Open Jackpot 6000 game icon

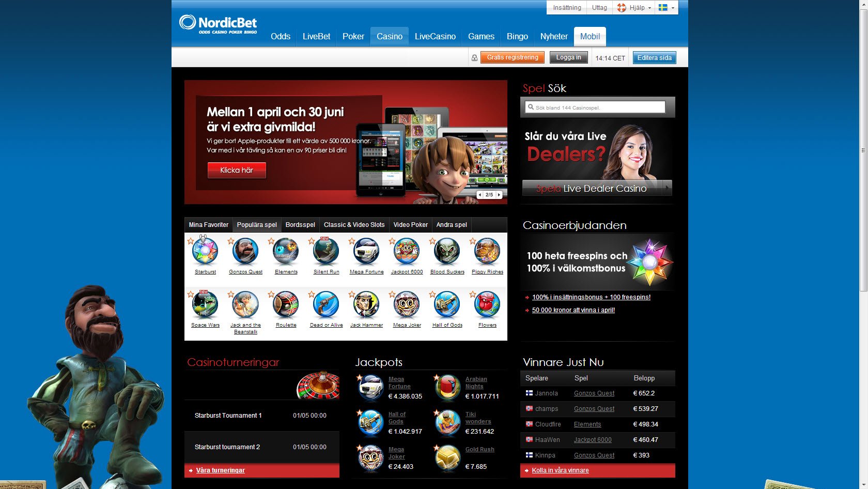(x=407, y=251)
